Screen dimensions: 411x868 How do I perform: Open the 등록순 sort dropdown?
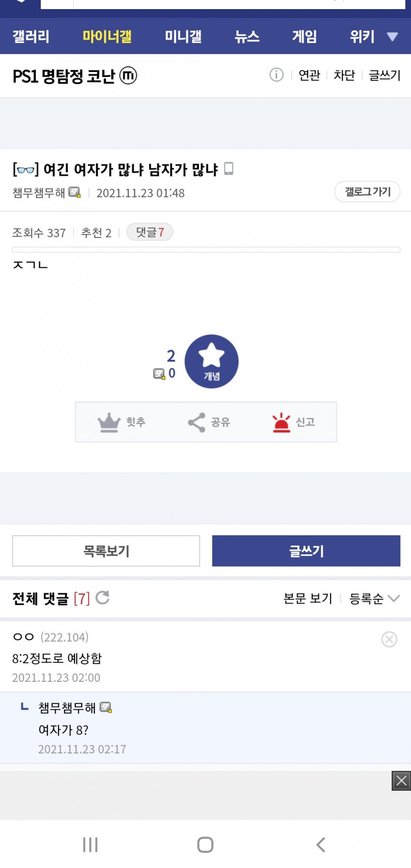[x=375, y=599]
